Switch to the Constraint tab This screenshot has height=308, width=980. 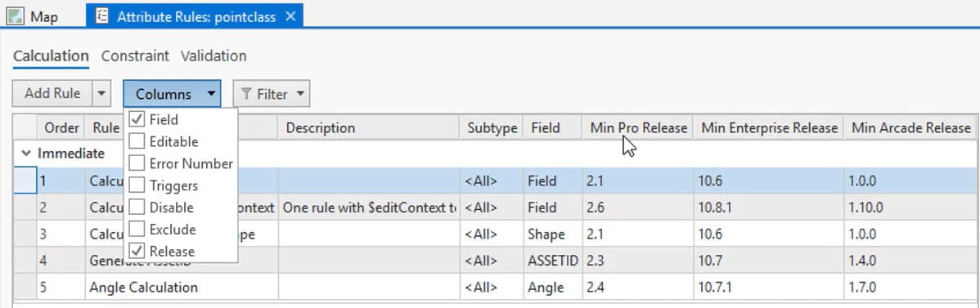tap(135, 56)
